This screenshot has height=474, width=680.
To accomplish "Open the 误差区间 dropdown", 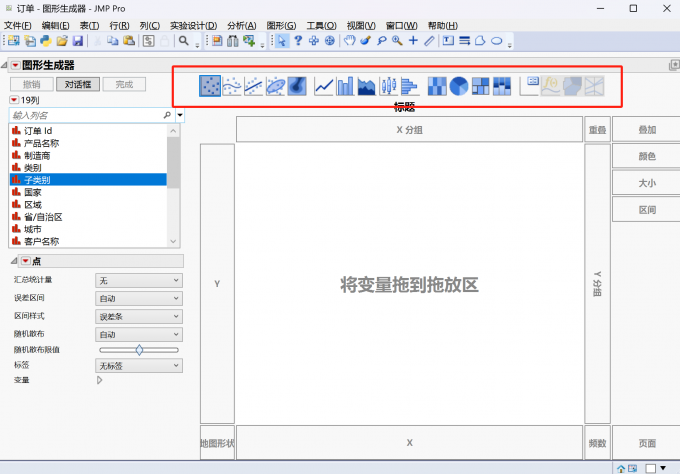I will [139, 298].
